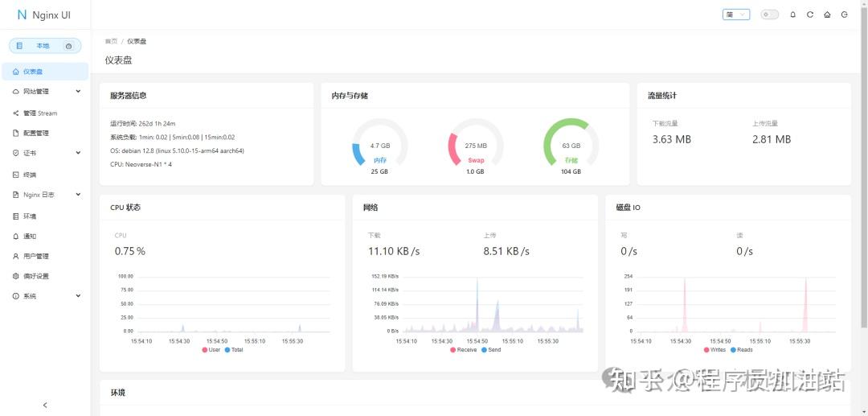Screen dimensions: 868x416
Task: Open 仪表盘 via its house icon
Action: click(x=15, y=72)
